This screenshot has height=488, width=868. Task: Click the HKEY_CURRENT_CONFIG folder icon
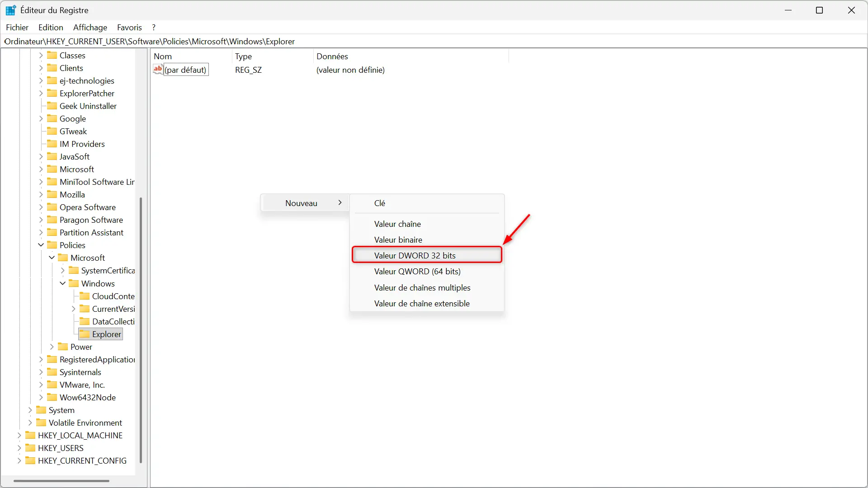pos(30,460)
